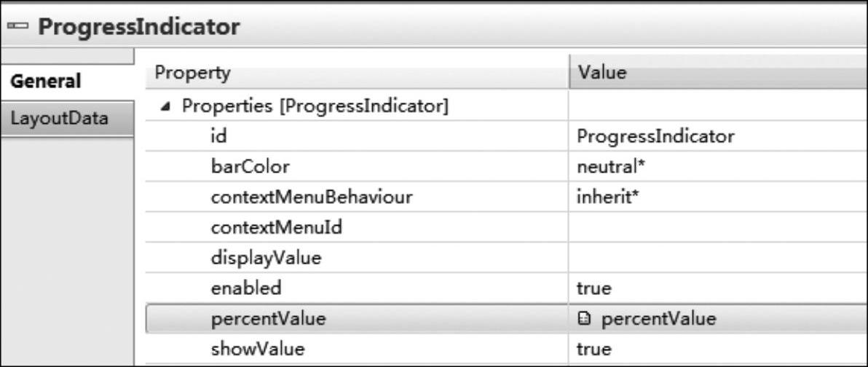Screen dimensions: 868x367
Task: Select the barColor property name
Action: pyautogui.click(x=250, y=167)
